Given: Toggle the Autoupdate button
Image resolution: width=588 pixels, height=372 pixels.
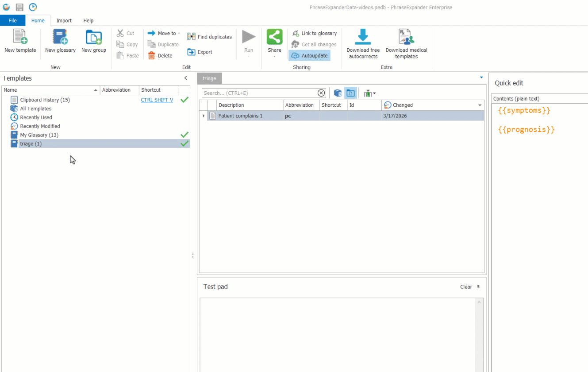Looking at the screenshot, I should [x=310, y=56].
